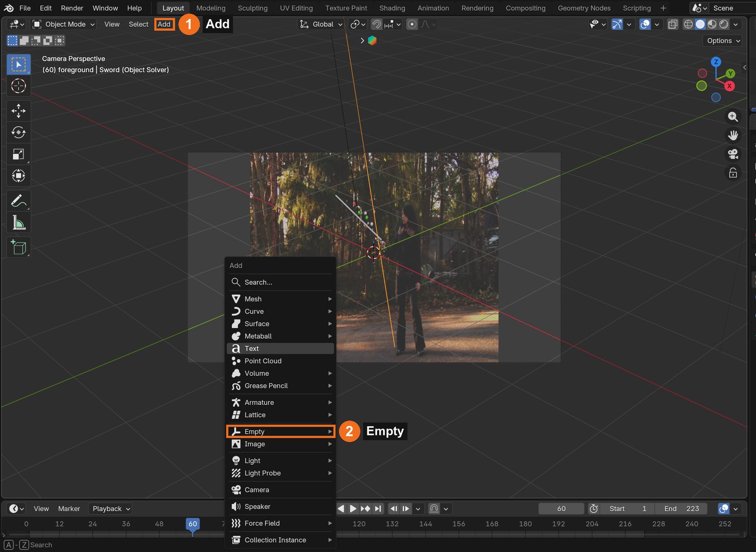Choose the Measure tool
The width and height of the screenshot is (756, 552).
[x=19, y=222]
